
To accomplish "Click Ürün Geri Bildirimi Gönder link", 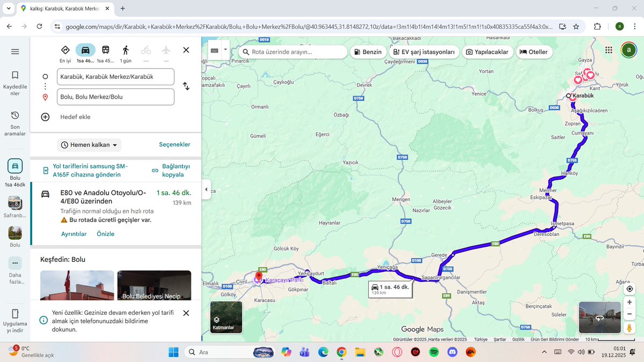I will click(555, 339).
